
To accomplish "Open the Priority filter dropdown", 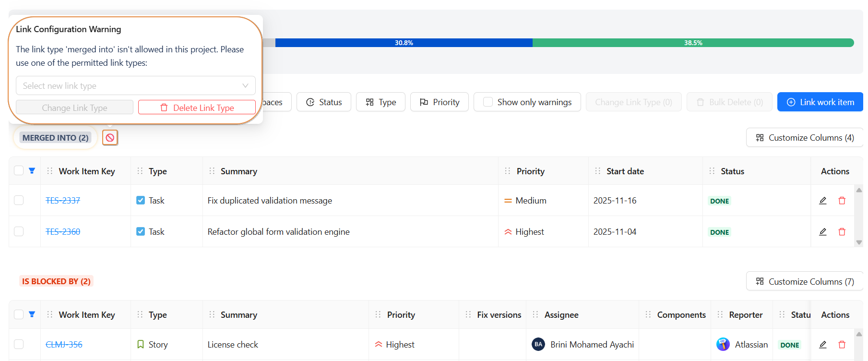I will point(439,102).
